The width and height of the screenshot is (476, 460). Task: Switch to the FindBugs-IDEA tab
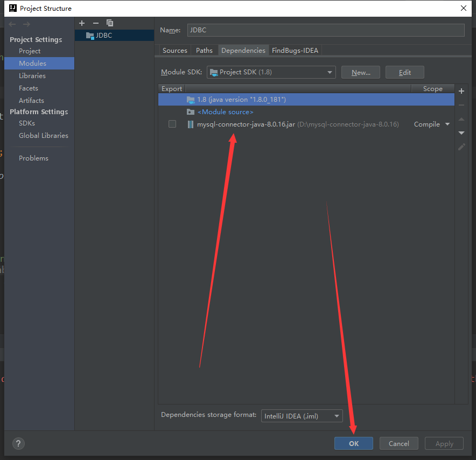point(295,51)
